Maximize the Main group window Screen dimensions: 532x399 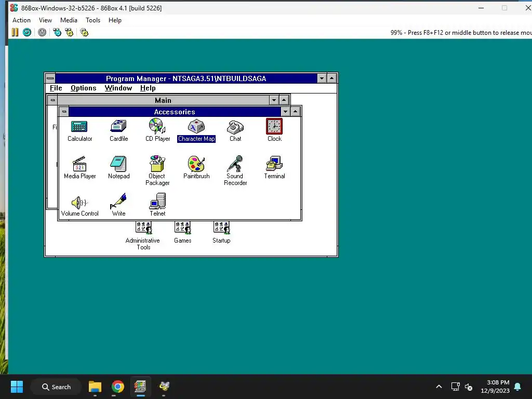pos(284,100)
